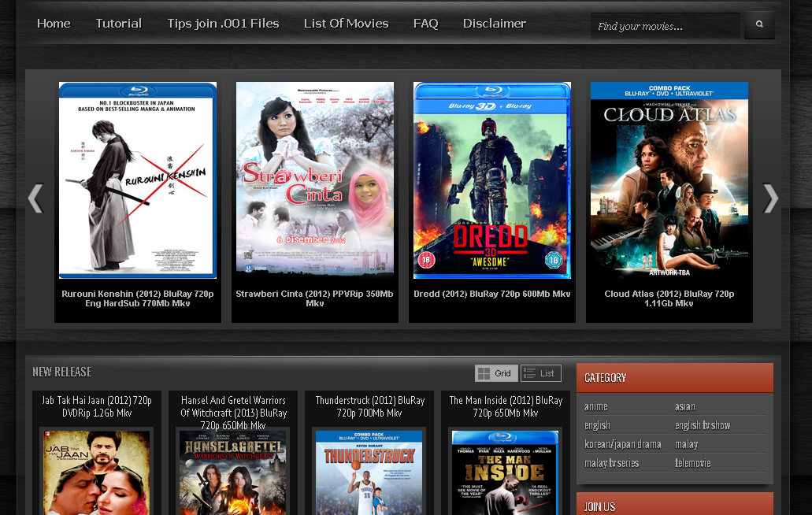The width and height of the screenshot is (812, 515).
Task: Select the asian category
Action: [684, 407]
